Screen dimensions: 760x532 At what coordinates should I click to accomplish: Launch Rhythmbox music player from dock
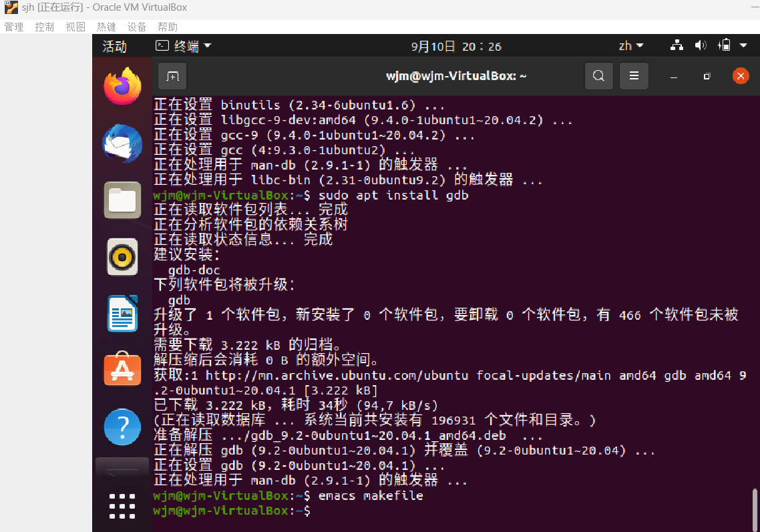(x=122, y=257)
